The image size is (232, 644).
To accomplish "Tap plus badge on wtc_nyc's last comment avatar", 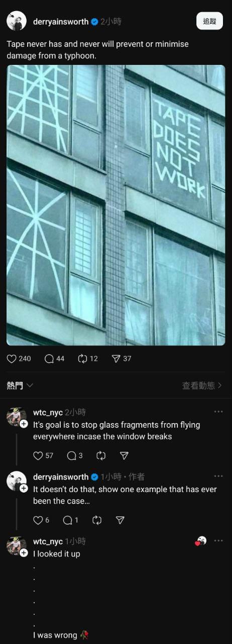I will point(24,553).
